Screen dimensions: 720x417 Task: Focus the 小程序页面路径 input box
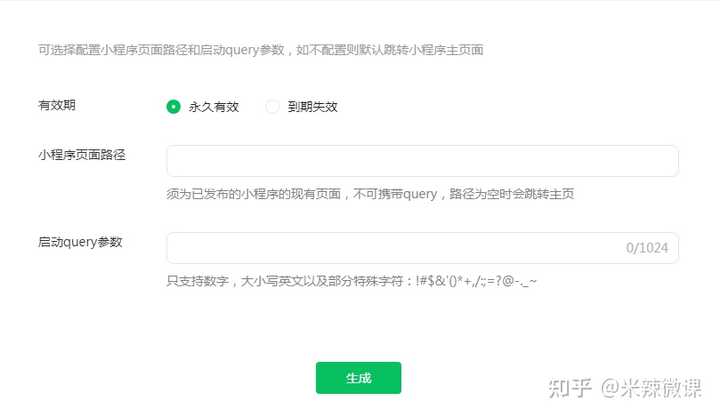coord(422,161)
